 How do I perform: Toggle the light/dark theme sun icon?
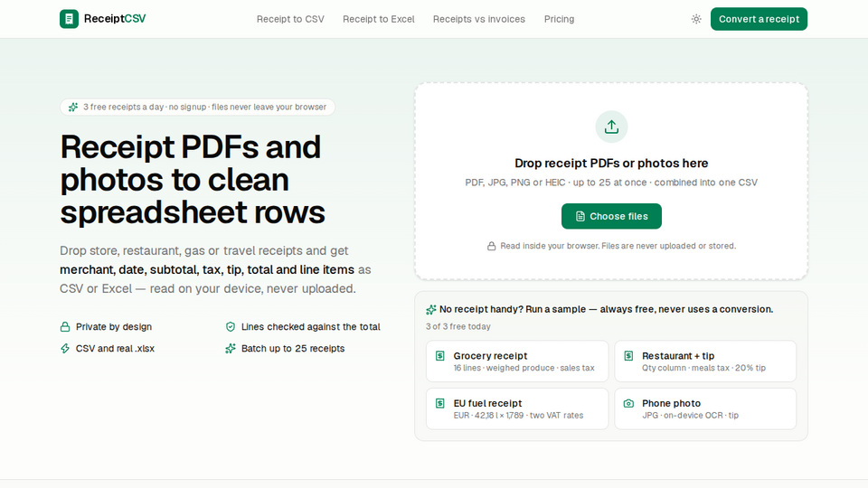click(x=696, y=19)
